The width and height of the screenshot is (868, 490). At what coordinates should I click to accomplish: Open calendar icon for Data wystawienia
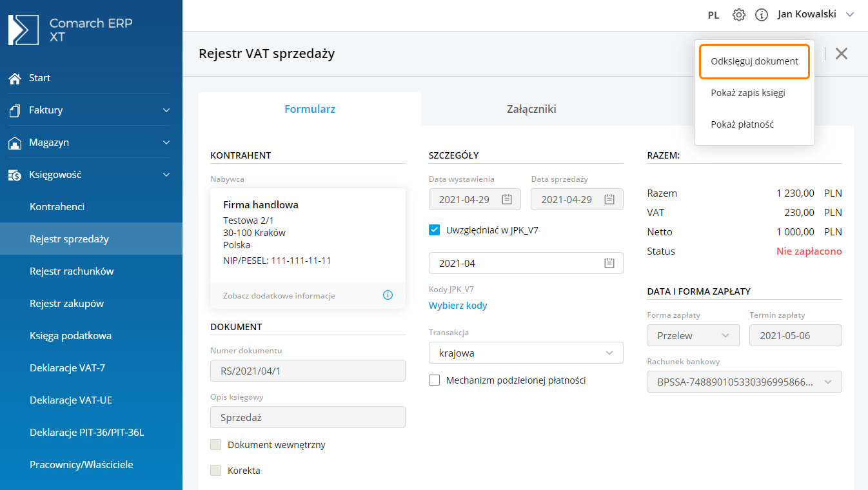507,199
